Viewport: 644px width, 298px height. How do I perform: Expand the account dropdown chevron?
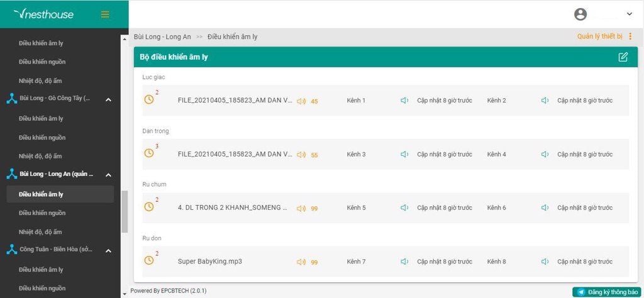pos(629,14)
